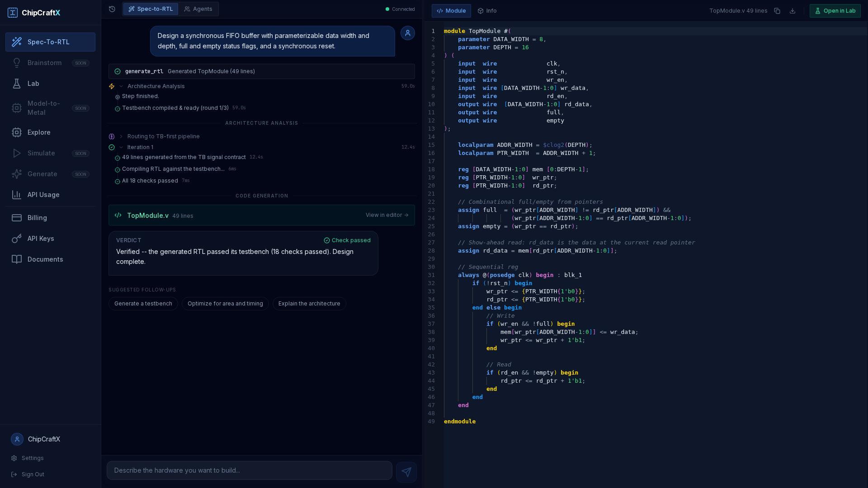868x488 pixels.
Task: Collapse the Architecture Analysis section
Action: (121, 86)
